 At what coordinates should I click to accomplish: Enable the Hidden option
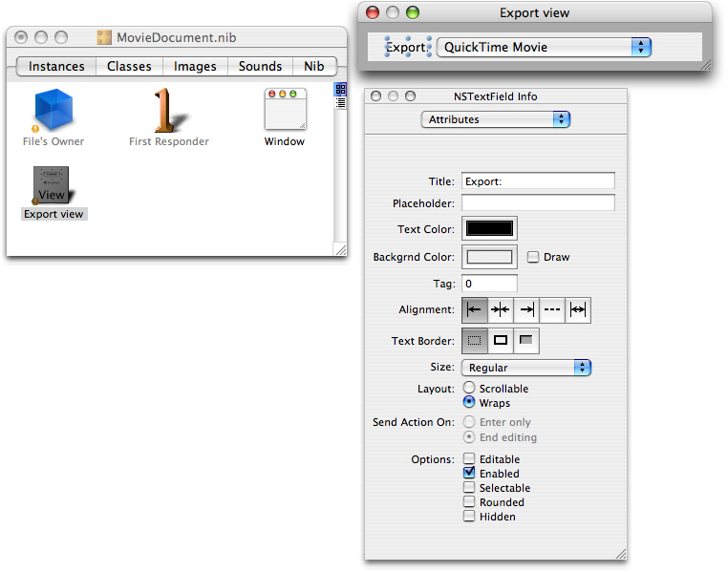coord(469,517)
